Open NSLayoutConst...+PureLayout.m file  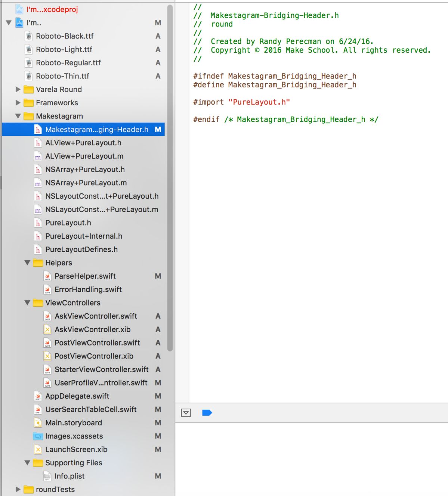point(102,210)
